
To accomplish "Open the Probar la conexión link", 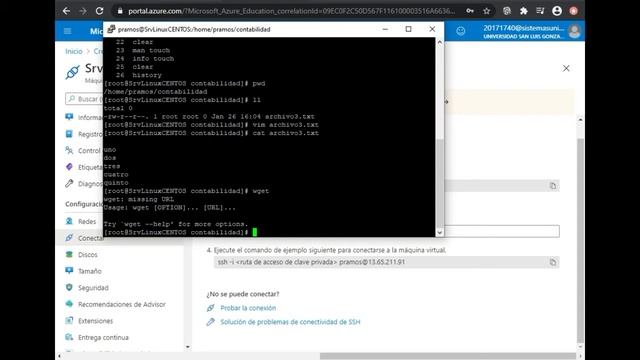I will point(248,308).
